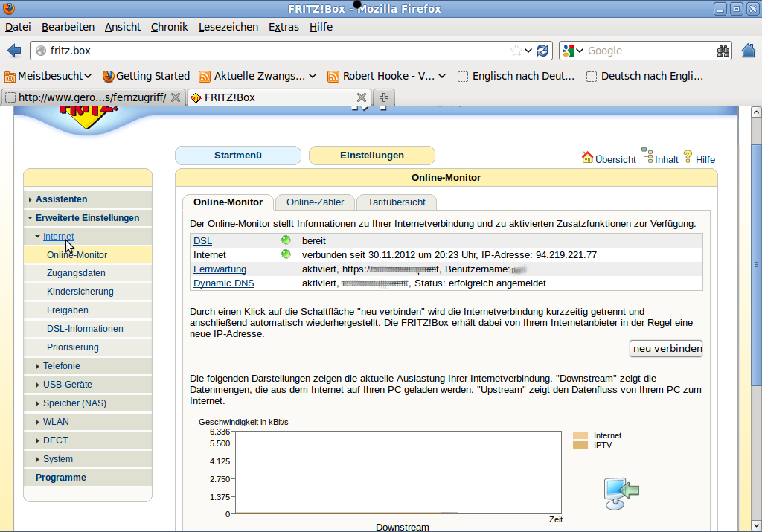Expand the Telefonie section

(x=61, y=366)
